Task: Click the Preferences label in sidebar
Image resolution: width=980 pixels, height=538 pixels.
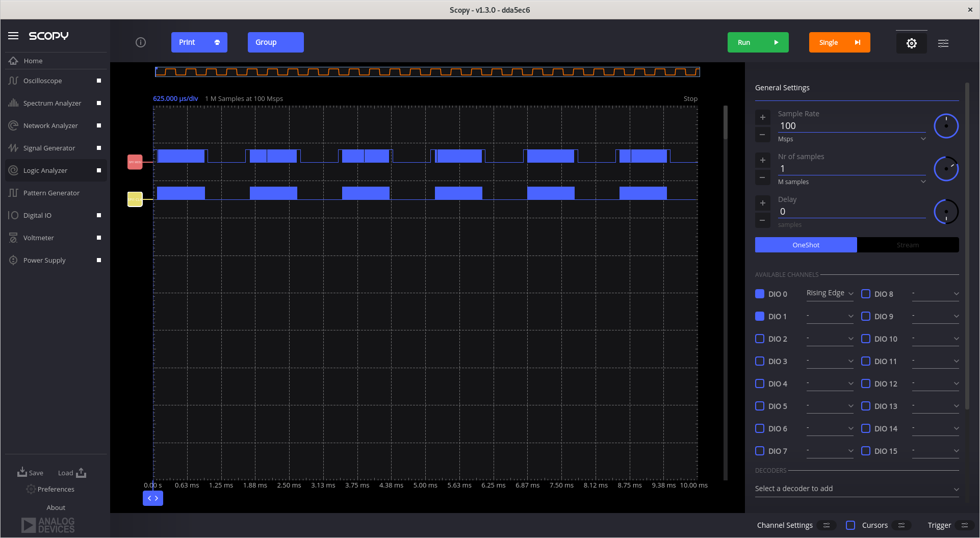Action: tap(56, 489)
